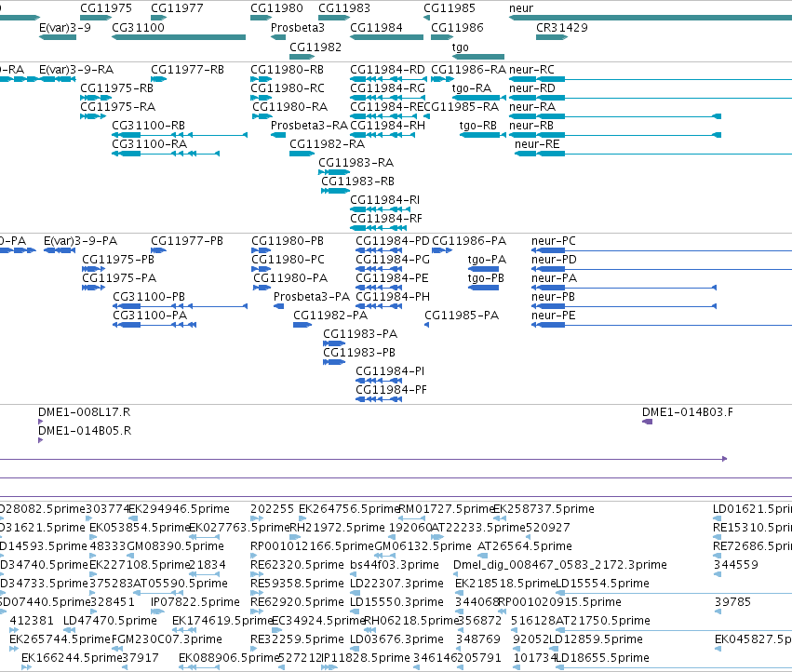
Task: Click the CG11986 gene label
Action: pos(457,28)
